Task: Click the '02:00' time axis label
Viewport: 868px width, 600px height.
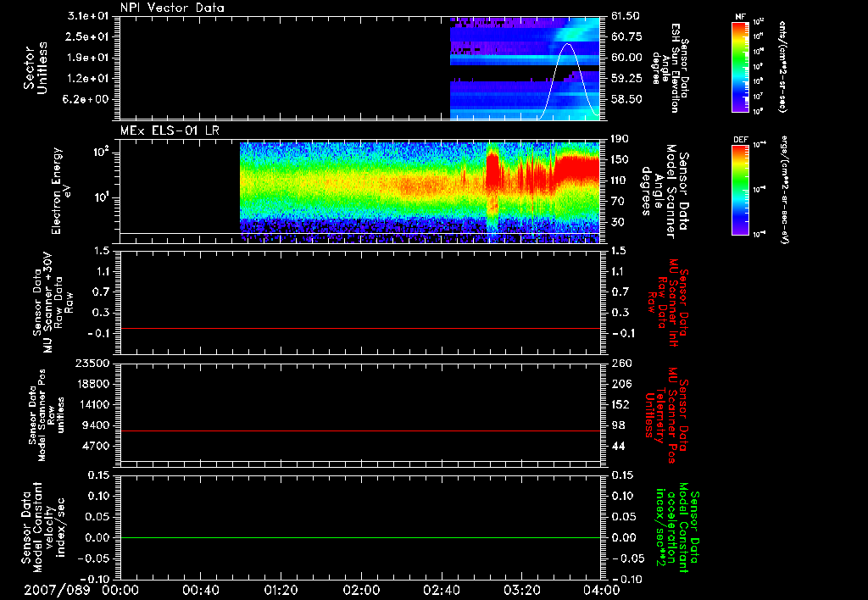Action: click(x=360, y=590)
